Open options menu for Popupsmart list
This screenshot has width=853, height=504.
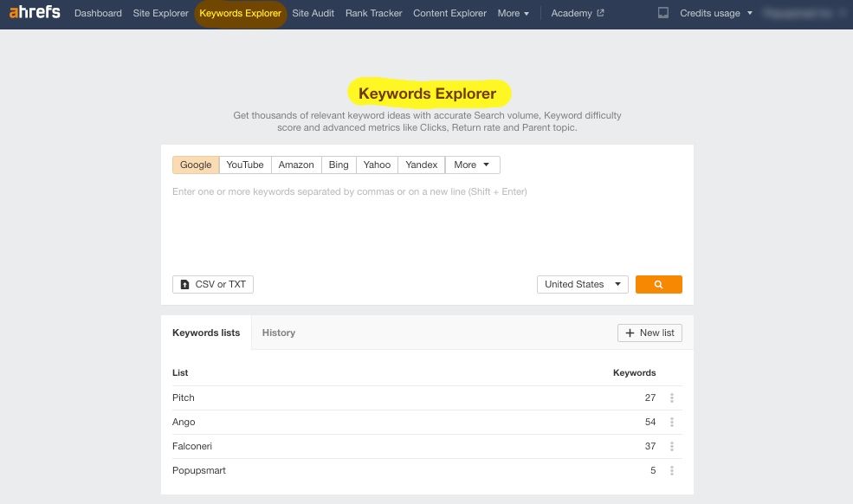672,470
